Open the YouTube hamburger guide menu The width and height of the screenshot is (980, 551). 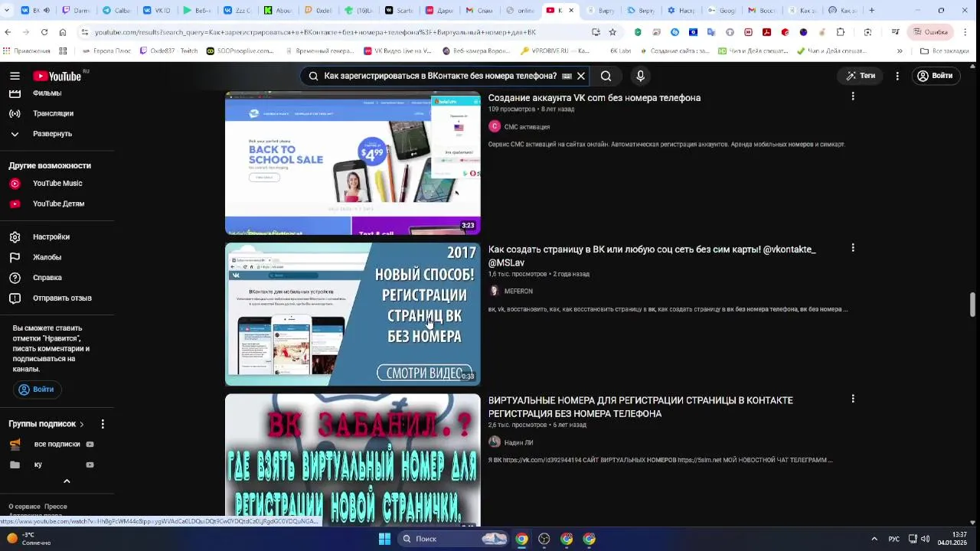[x=15, y=76]
